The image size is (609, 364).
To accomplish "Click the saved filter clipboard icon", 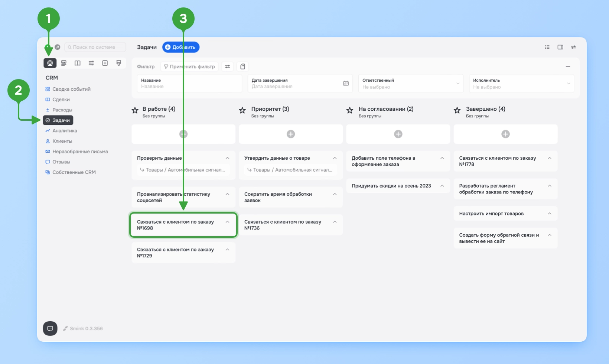I will pyautogui.click(x=242, y=66).
